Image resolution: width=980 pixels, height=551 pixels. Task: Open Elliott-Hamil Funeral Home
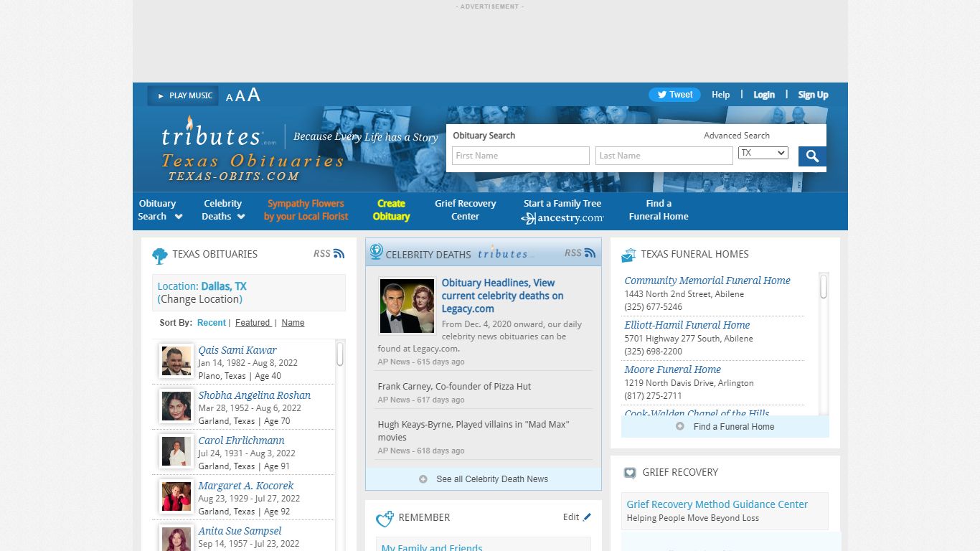coord(687,325)
